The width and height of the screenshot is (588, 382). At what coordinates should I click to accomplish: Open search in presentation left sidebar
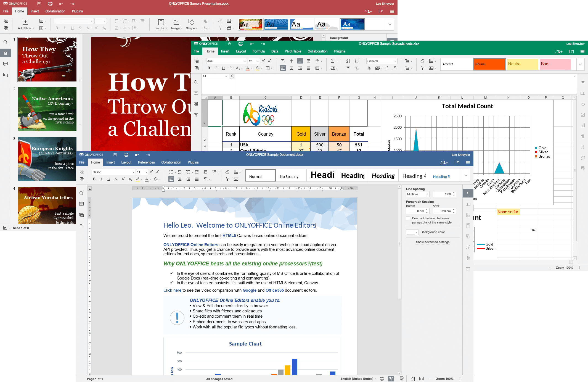click(5, 42)
